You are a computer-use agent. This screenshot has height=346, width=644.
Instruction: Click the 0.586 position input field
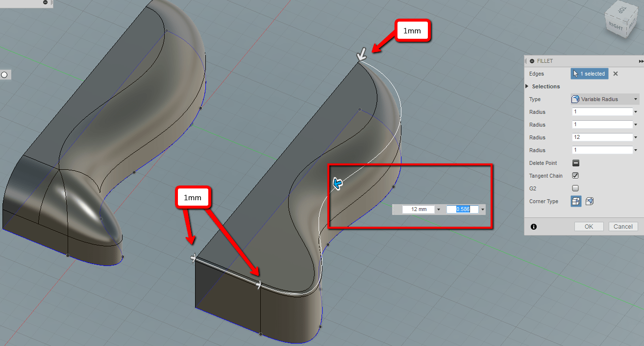pyautogui.click(x=463, y=209)
